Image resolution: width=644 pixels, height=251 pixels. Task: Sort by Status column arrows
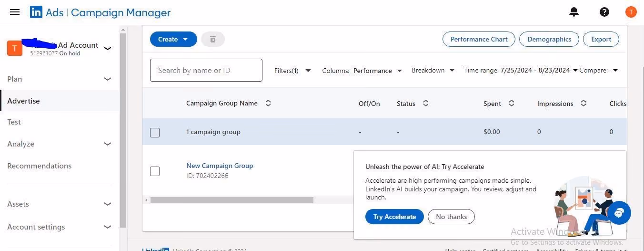(x=426, y=103)
